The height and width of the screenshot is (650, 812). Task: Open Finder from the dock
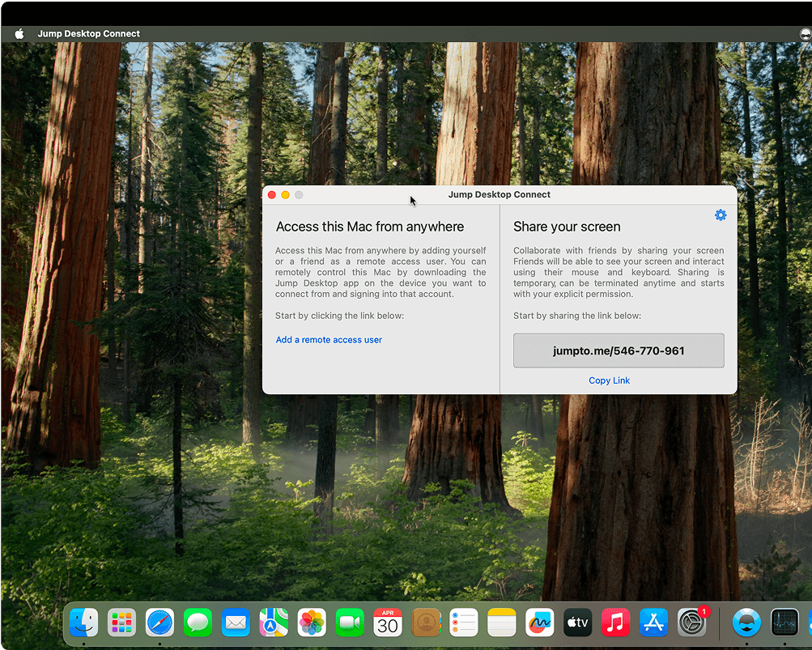[83, 622]
